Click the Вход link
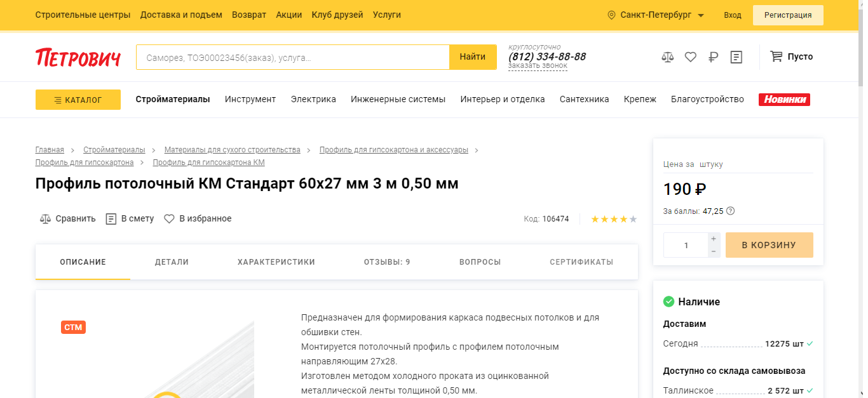This screenshot has height=398, width=868. 733,15
